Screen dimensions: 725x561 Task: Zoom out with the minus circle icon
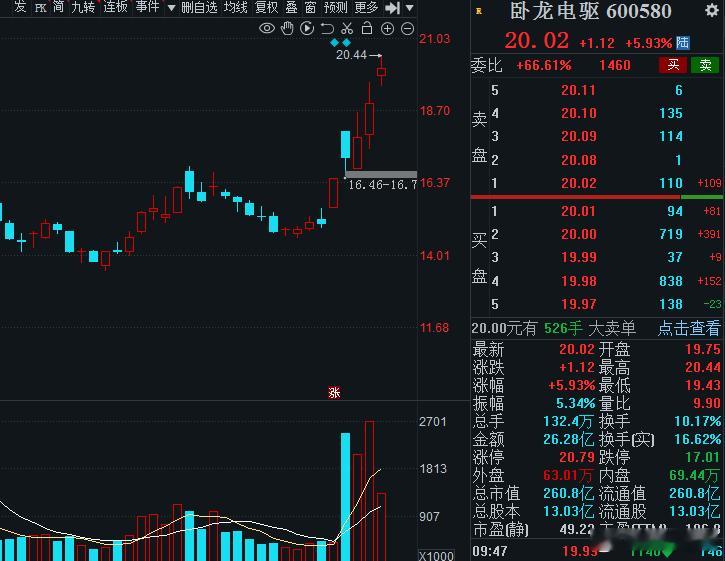tap(407, 29)
